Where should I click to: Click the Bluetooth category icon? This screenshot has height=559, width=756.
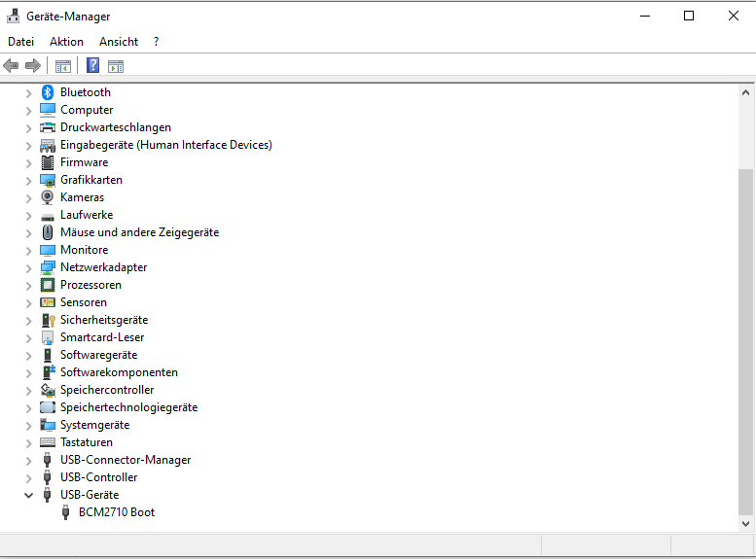click(48, 92)
